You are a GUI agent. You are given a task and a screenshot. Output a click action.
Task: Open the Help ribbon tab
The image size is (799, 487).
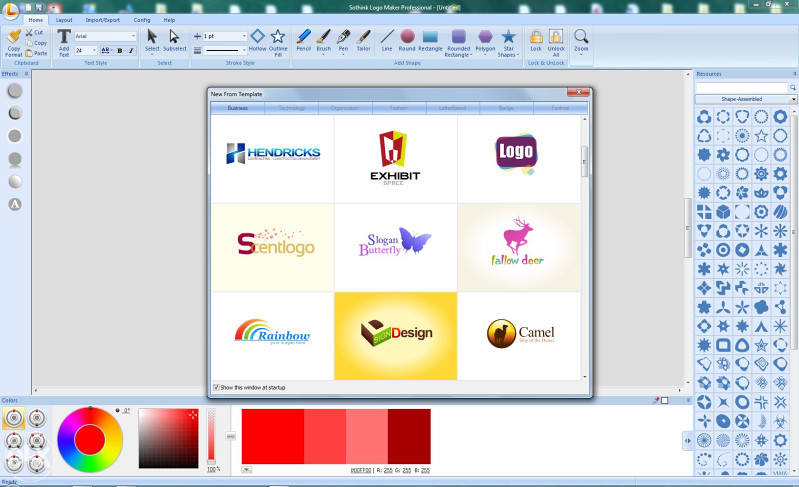[x=169, y=20]
